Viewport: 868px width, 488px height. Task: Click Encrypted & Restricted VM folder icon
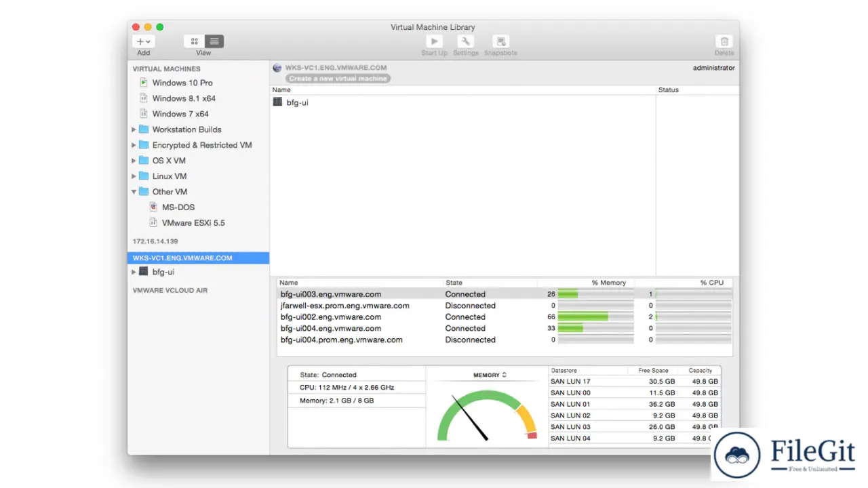[x=144, y=145]
